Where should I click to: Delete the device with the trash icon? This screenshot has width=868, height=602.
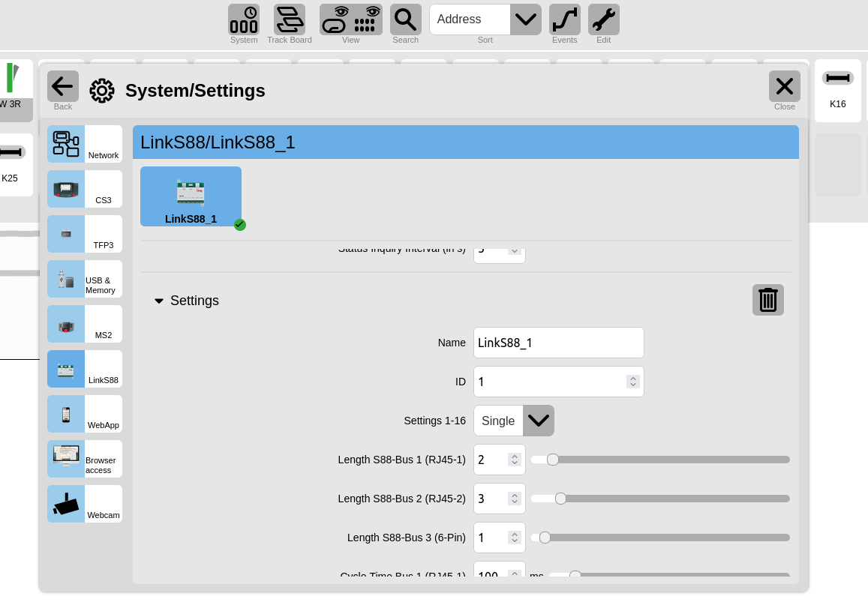tap(767, 300)
